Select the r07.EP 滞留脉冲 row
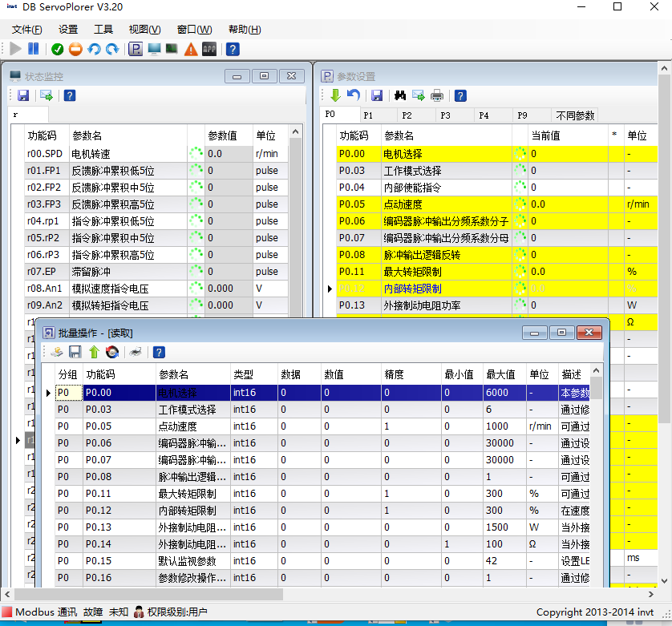The image size is (672, 626). tap(156, 272)
